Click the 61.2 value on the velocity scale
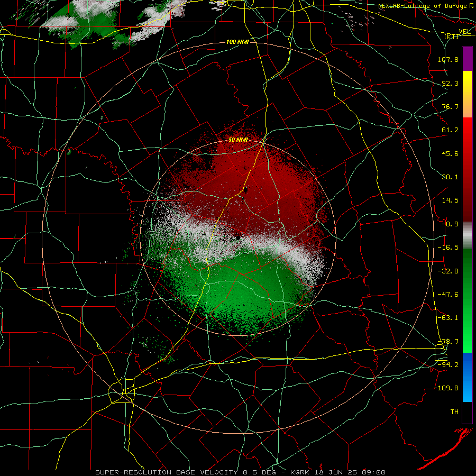 [450, 130]
